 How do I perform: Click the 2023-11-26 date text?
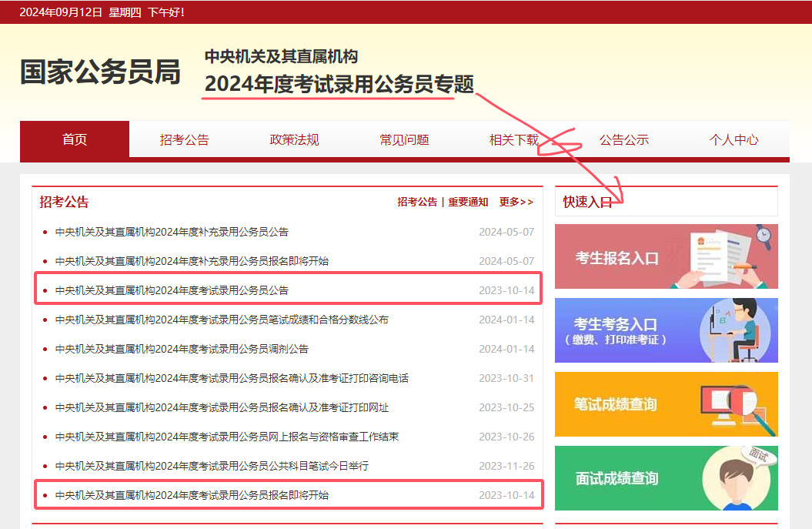(x=506, y=467)
